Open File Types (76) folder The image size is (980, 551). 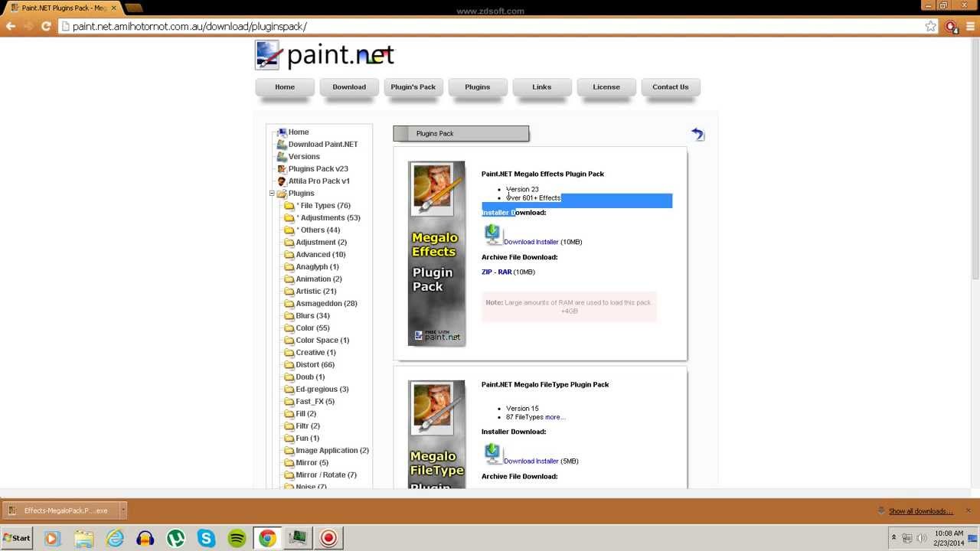(x=323, y=206)
